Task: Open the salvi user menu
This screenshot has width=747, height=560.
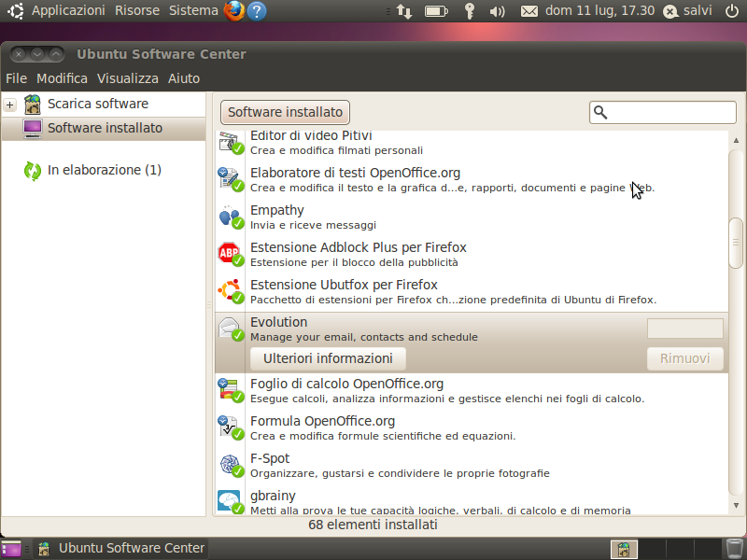Action: [688, 10]
